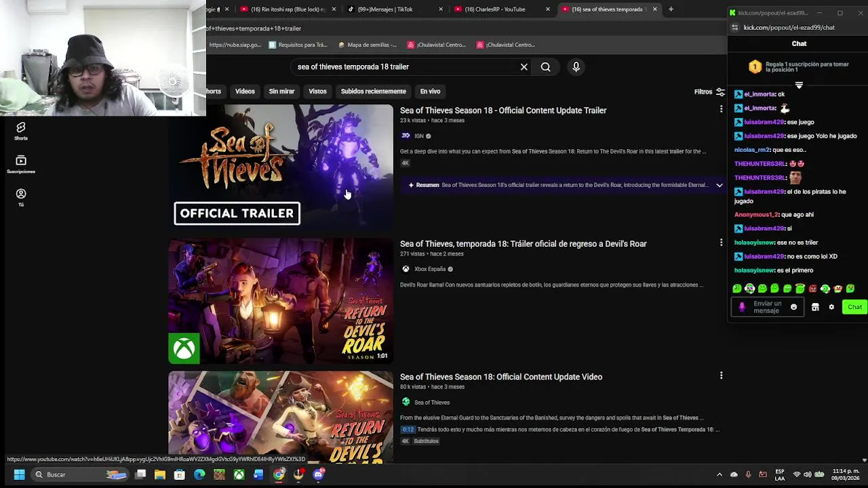Open Chrome from the Windows taskbar

pyautogui.click(x=279, y=474)
